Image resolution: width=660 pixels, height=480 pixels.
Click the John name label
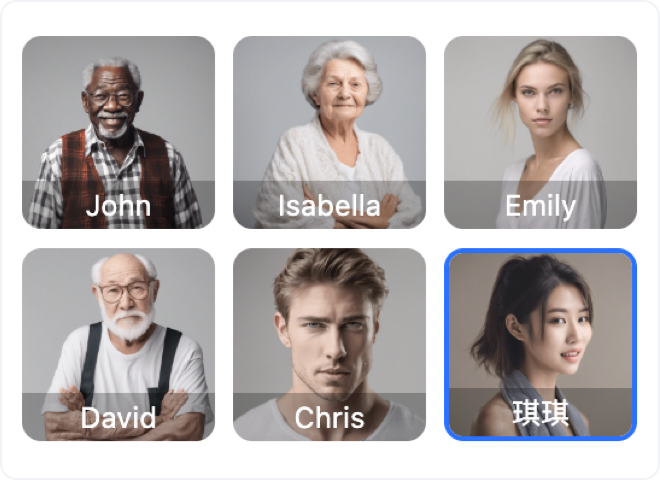click(x=118, y=206)
